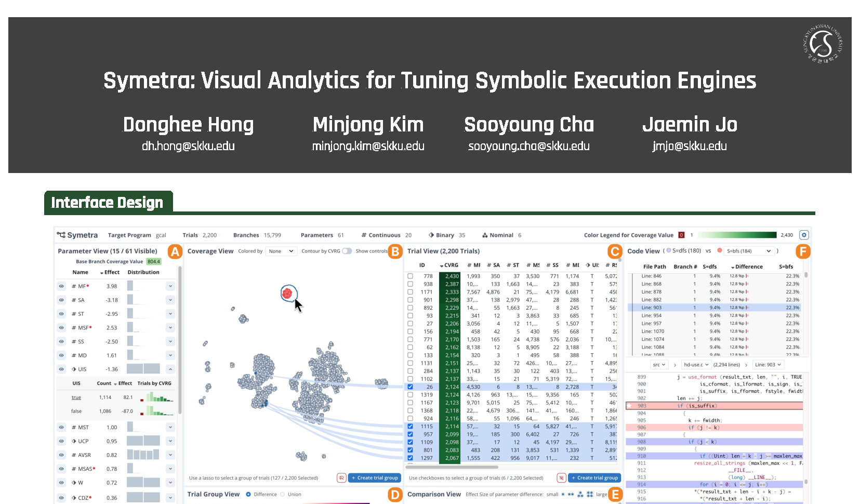Open the S=bfs (184) comparison dropdown
Image resolution: width=860 pixels, height=504 pixels.
pos(749,251)
